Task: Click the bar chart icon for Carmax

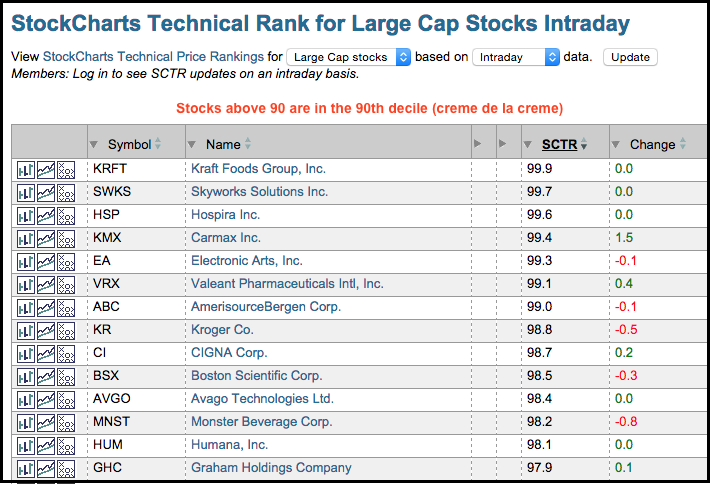Action: point(26,238)
